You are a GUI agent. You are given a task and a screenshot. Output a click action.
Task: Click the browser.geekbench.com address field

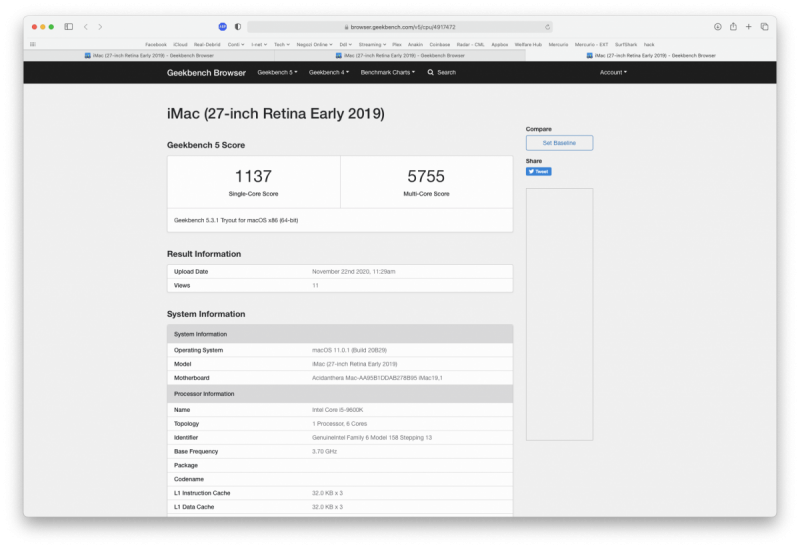click(x=399, y=27)
